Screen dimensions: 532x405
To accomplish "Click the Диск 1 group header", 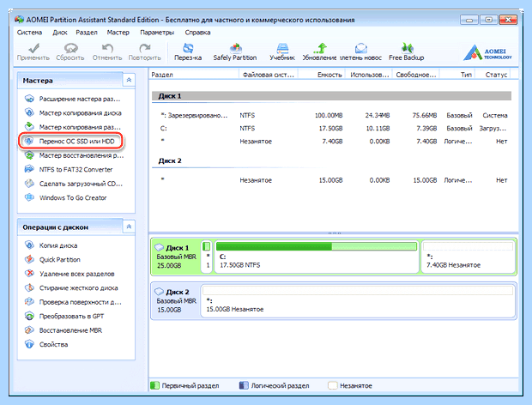I will pyautogui.click(x=331, y=96).
